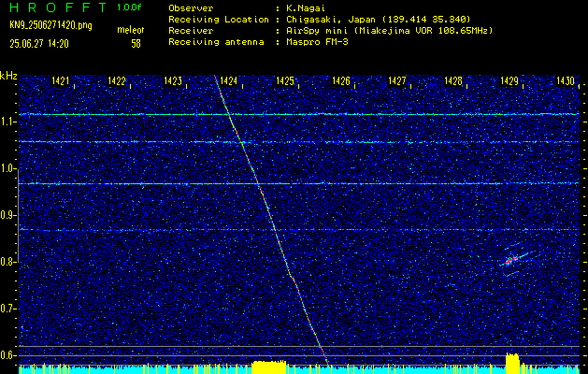
Task: Click the HROFFT title text
Action: pyautogui.click(x=58, y=7)
